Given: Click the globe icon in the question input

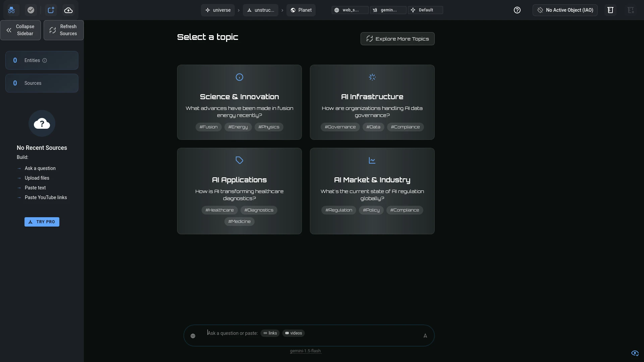Looking at the screenshot, I should click(x=193, y=336).
